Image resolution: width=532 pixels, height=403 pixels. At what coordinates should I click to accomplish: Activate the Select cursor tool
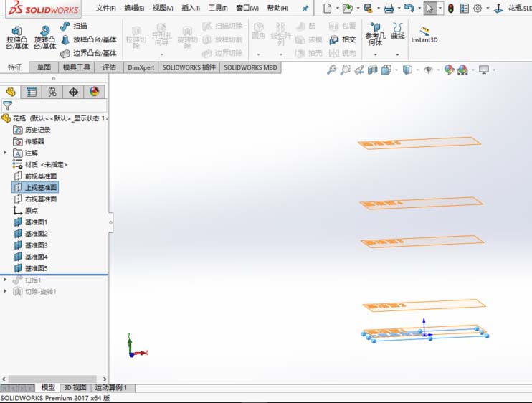pos(429,8)
